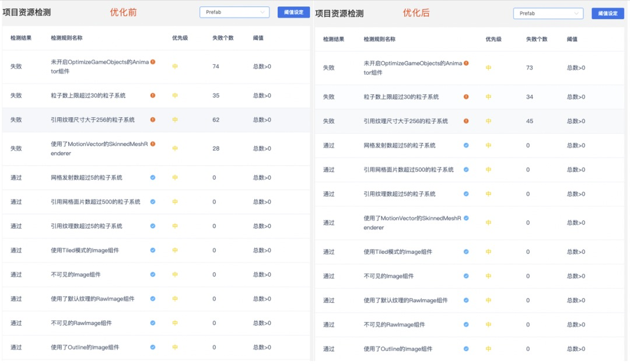Screen dimensions: 630x364
Task: Click the blue check icon beside 网格发射数超过5 in 优化后 panel
Action: [x=466, y=145]
